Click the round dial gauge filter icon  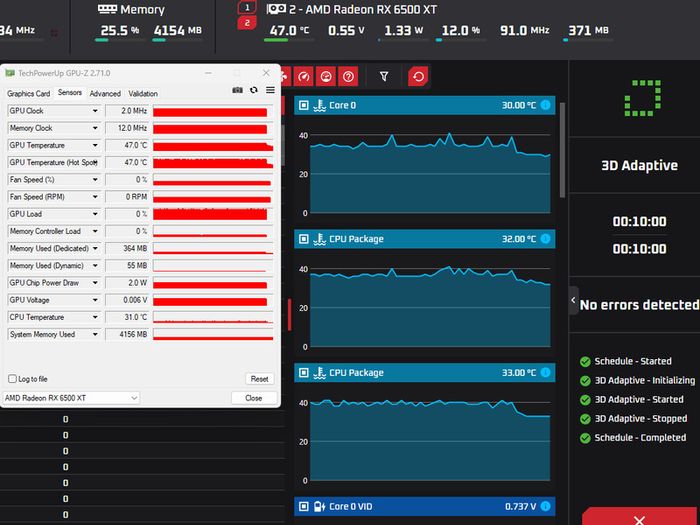pyautogui.click(x=326, y=77)
